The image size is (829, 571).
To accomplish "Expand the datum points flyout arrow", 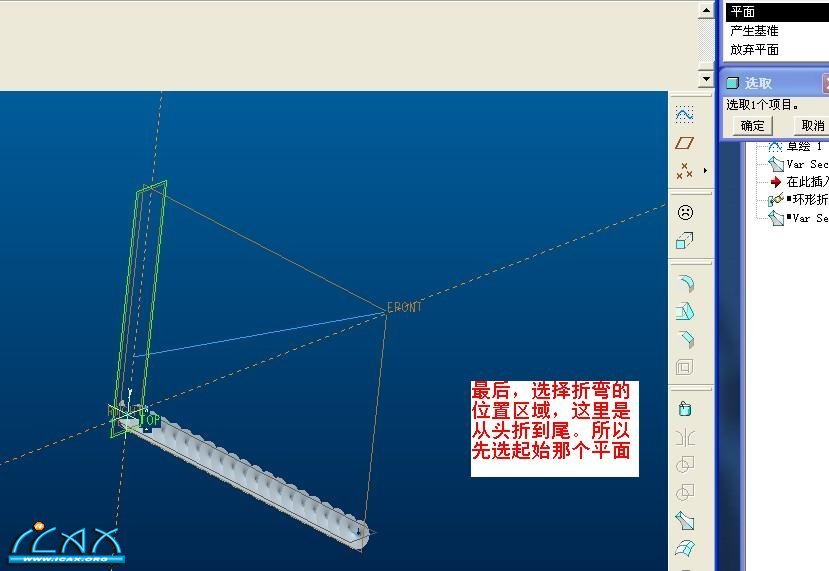I will click(x=705, y=171).
